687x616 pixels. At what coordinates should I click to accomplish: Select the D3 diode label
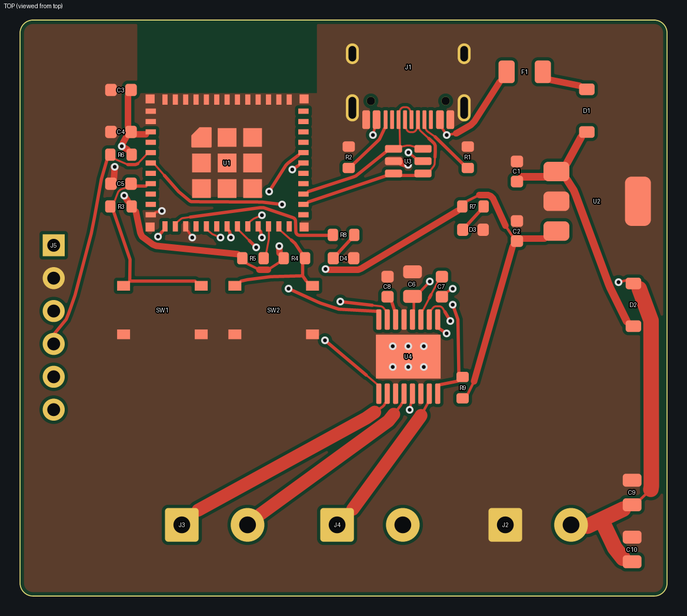(x=472, y=229)
